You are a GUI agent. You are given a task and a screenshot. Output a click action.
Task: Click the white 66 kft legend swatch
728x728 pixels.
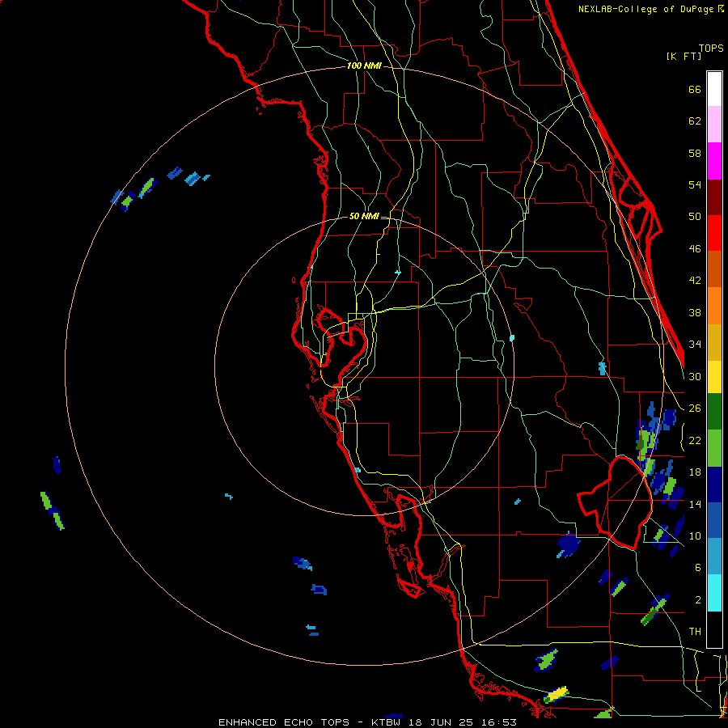tap(714, 89)
